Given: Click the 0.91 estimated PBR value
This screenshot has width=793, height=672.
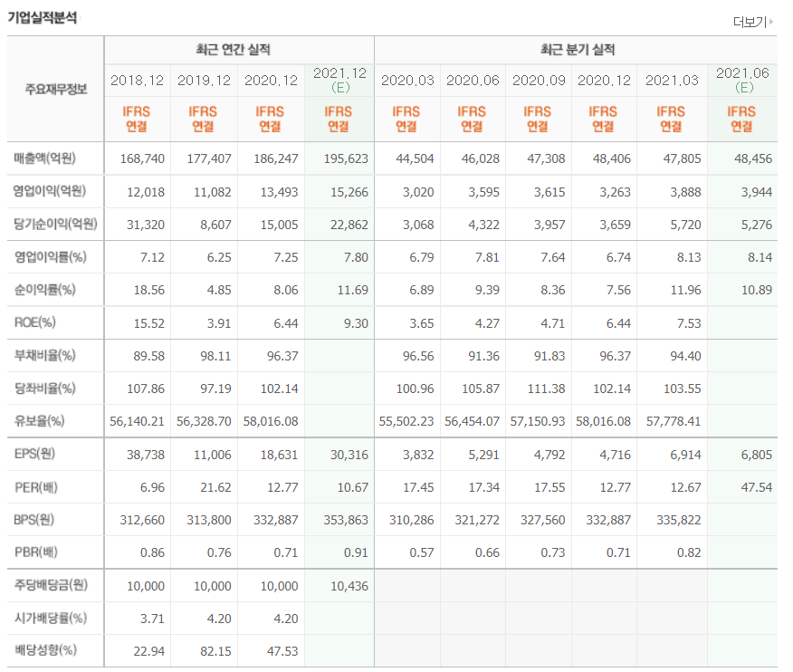Looking at the screenshot, I should click(356, 552).
